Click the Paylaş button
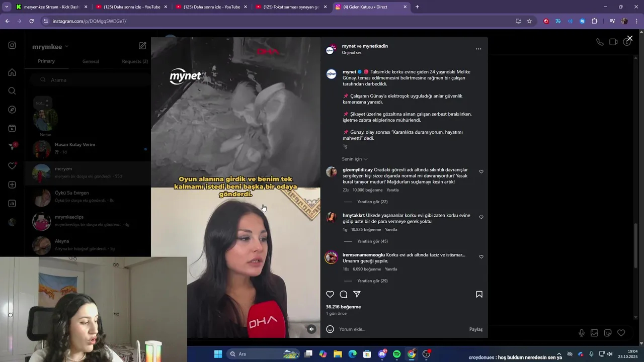Image resolution: width=644 pixels, height=362 pixels. (476, 329)
